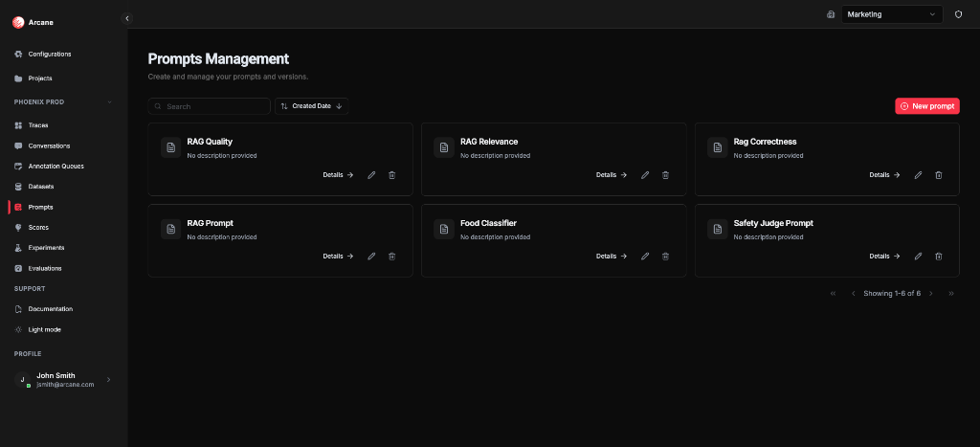
Task: Delete the RAG Relevance prompt via trash icon
Action: pos(665,175)
